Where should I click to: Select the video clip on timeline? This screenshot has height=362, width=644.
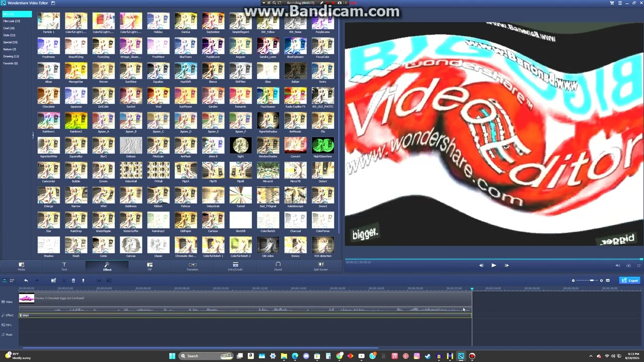[245, 302]
